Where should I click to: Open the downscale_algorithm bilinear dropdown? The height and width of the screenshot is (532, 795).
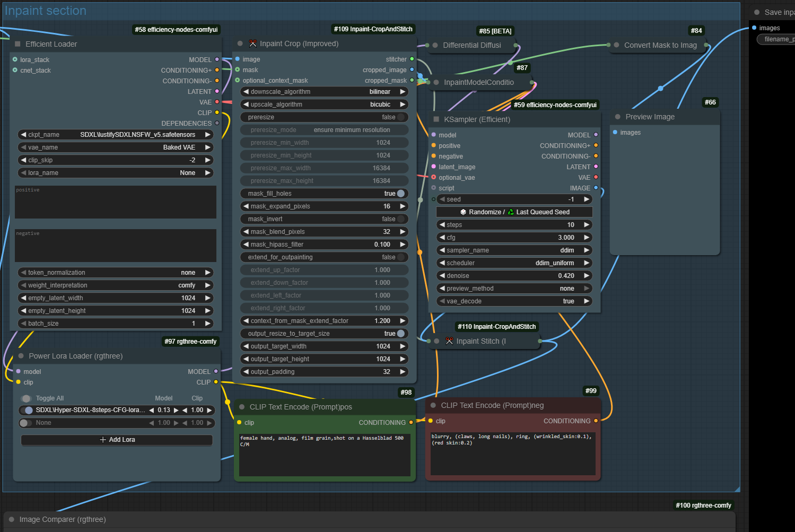[x=325, y=92]
